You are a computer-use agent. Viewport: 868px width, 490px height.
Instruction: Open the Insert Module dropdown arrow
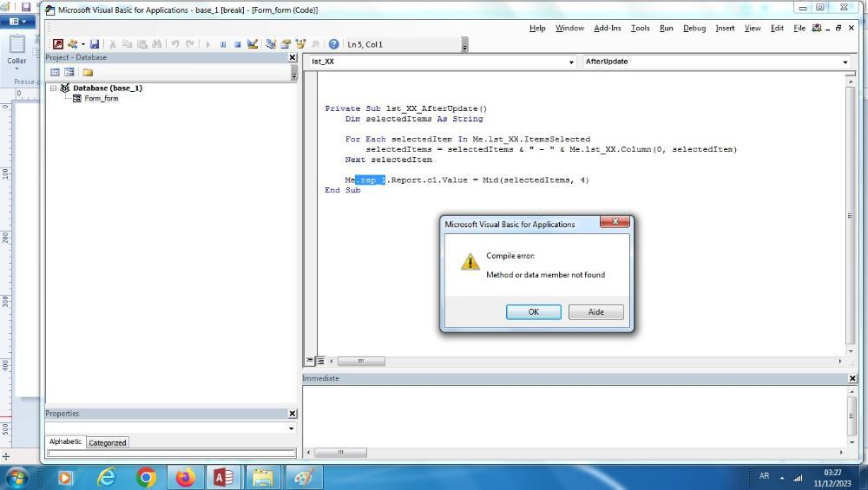(x=83, y=44)
